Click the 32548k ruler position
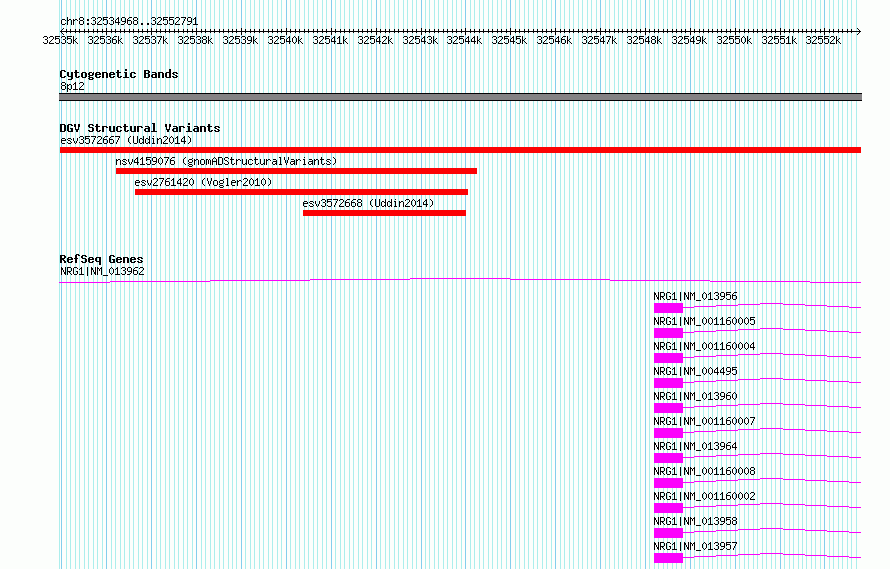Viewport: 890px width, 569px height. pos(644,40)
